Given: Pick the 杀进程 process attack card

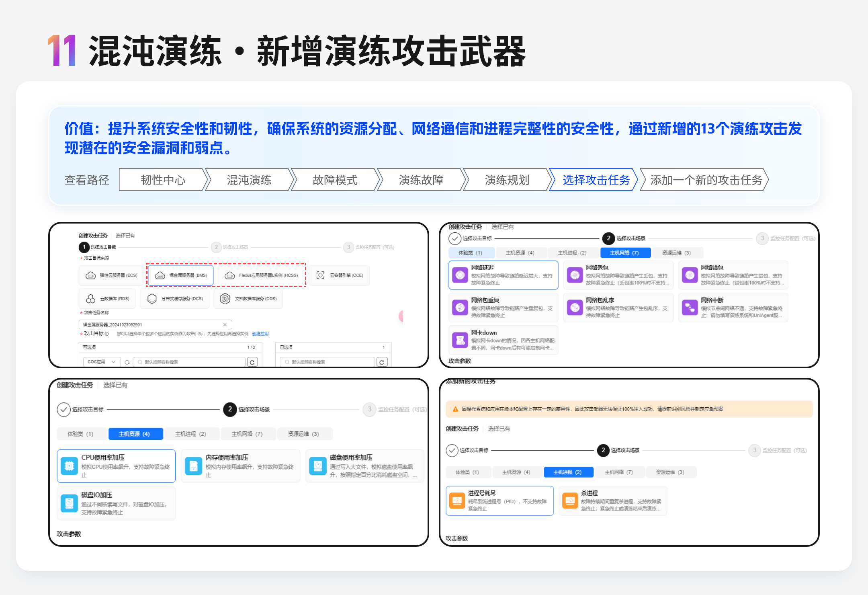Looking at the screenshot, I should [612, 501].
